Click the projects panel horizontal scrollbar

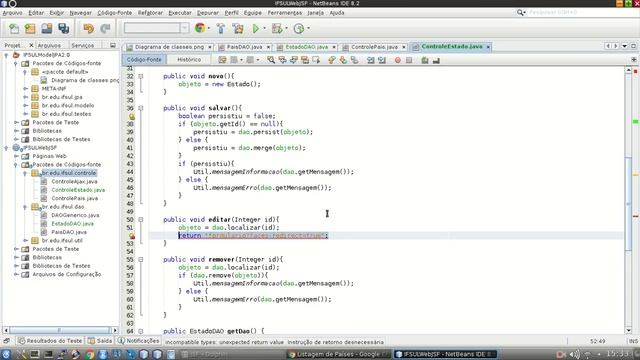[x=60, y=330]
